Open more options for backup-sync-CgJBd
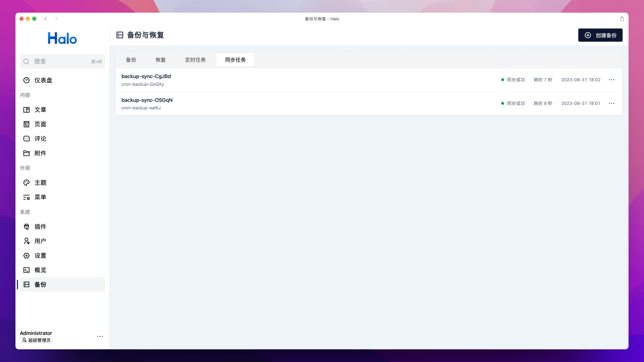This screenshot has width=644, height=362. [611, 80]
